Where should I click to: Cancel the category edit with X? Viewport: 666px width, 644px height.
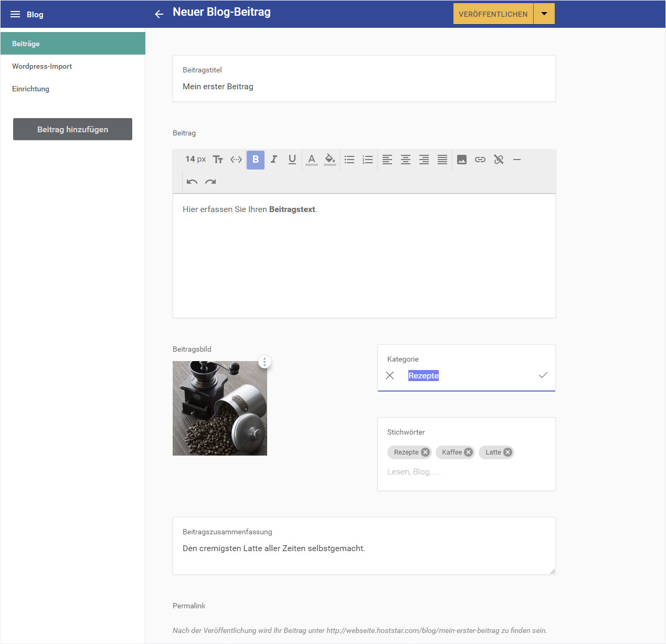[390, 375]
